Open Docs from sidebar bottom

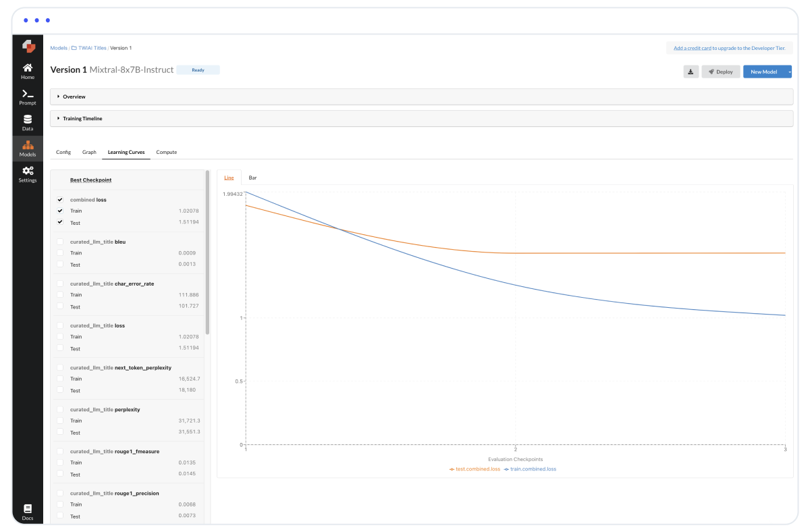click(28, 512)
